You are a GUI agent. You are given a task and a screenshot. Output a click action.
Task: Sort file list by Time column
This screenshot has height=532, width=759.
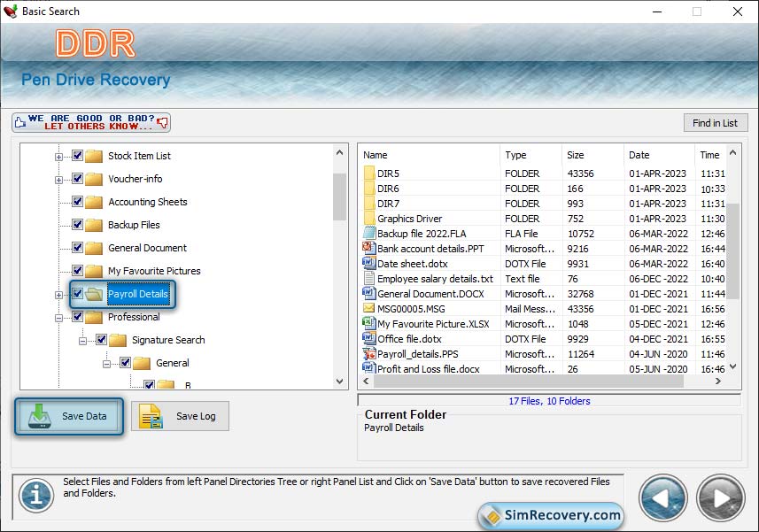click(710, 155)
